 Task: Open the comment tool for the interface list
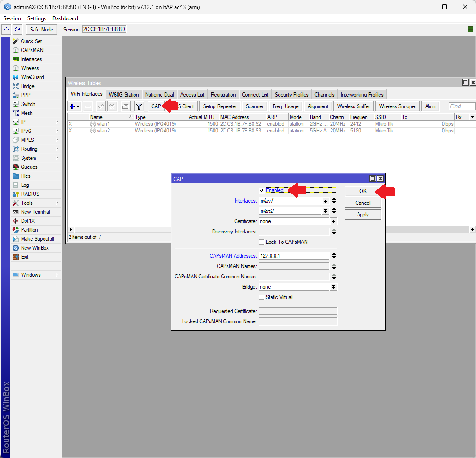point(125,106)
